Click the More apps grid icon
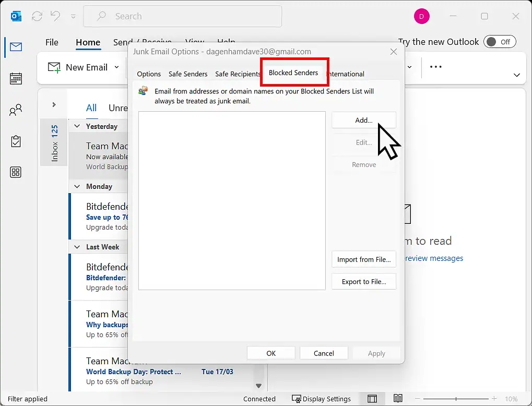This screenshot has width=532, height=406. point(16,172)
